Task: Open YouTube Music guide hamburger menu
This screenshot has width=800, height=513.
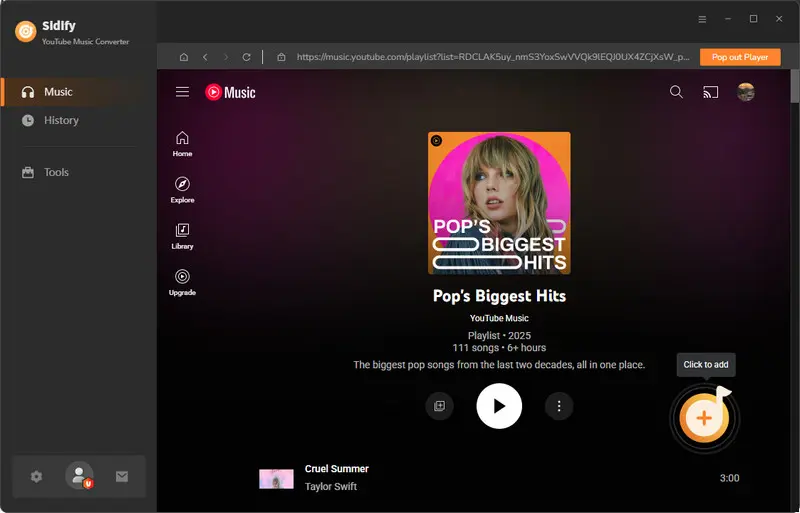Action: point(183,92)
